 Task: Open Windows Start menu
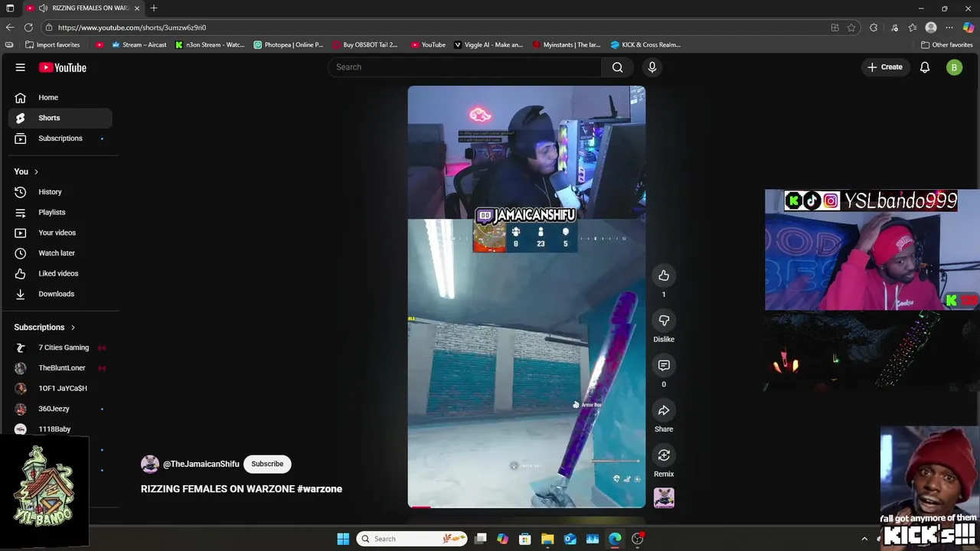(x=343, y=539)
